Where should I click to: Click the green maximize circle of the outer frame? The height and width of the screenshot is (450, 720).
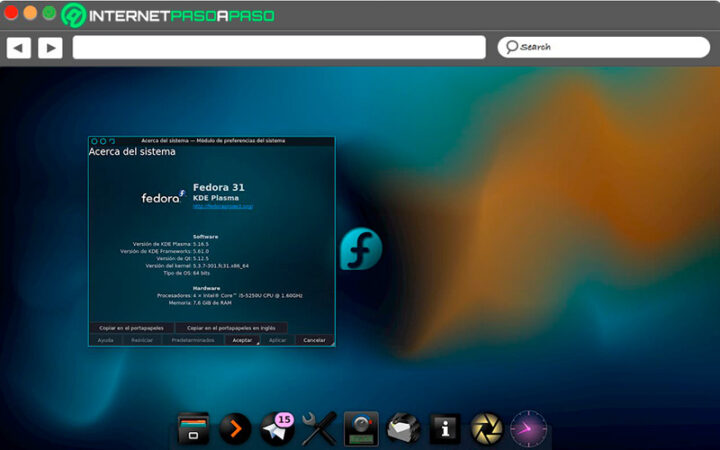pos(49,12)
